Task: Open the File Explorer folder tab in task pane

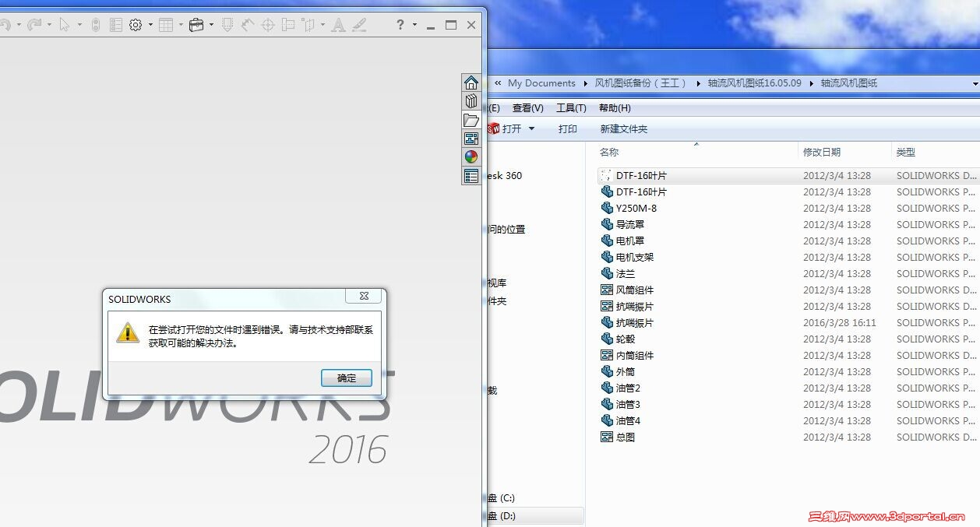Action: [x=471, y=120]
